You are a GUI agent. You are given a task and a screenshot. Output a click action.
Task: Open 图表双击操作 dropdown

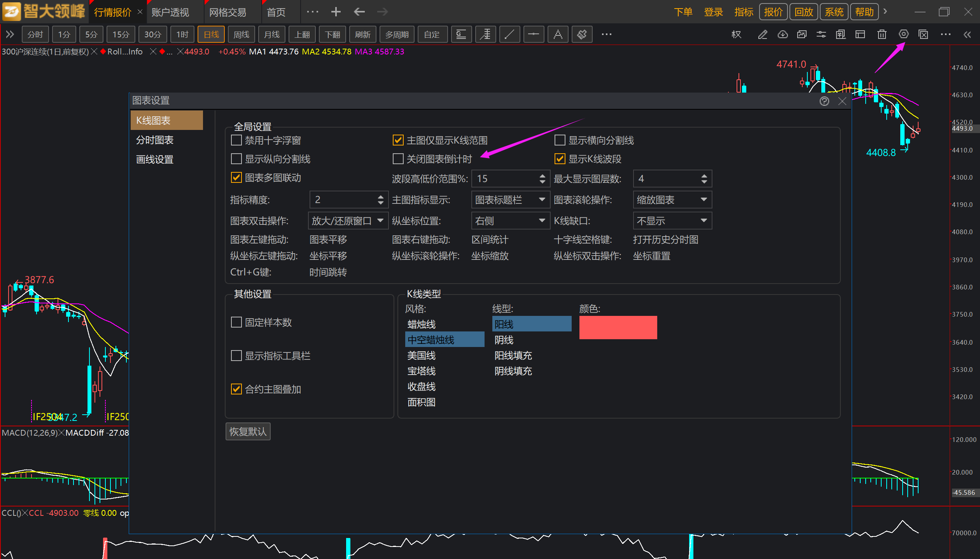point(348,221)
